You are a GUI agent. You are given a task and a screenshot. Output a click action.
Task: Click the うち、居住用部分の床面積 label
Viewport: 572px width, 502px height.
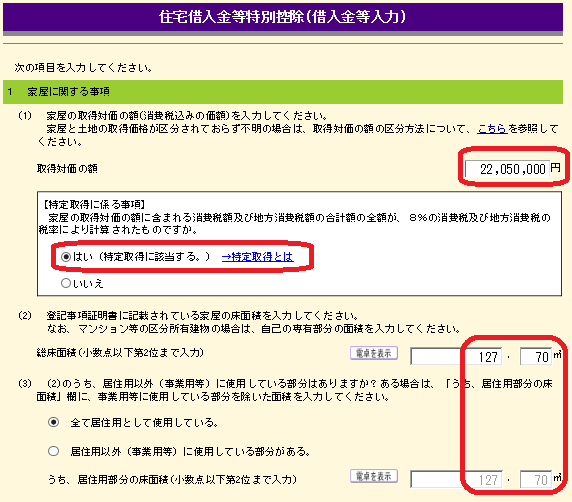[x=173, y=479]
